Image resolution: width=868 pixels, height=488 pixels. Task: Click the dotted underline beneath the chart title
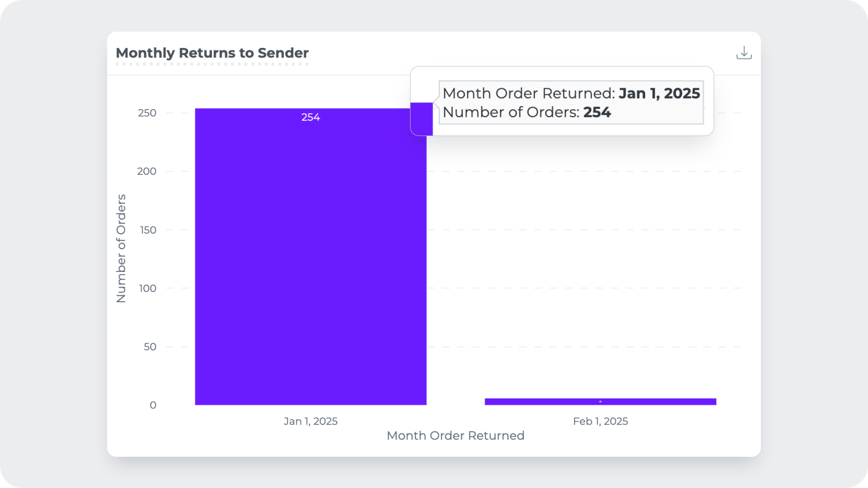point(212,64)
